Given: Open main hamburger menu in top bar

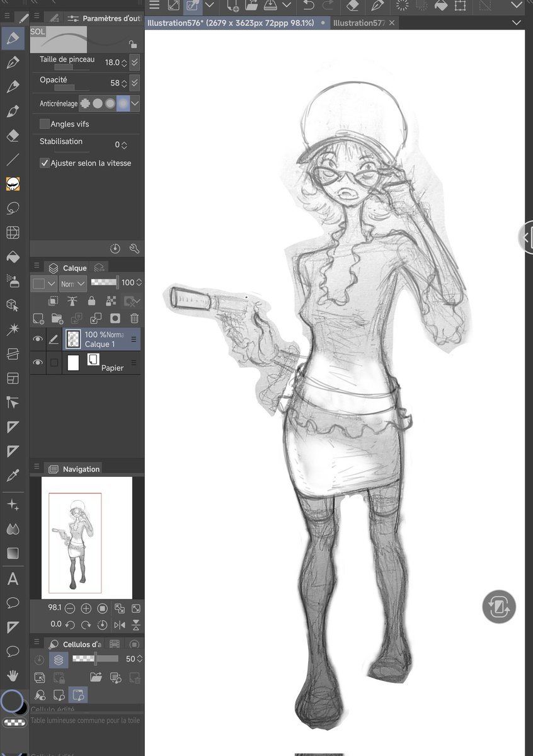Looking at the screenshot, I should [x=155, y=6].
